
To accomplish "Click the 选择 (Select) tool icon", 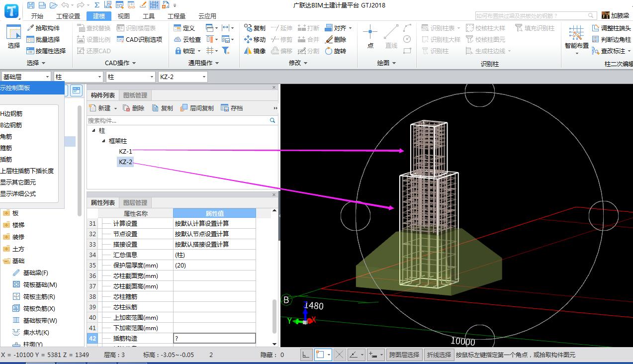I will [14, 37].
